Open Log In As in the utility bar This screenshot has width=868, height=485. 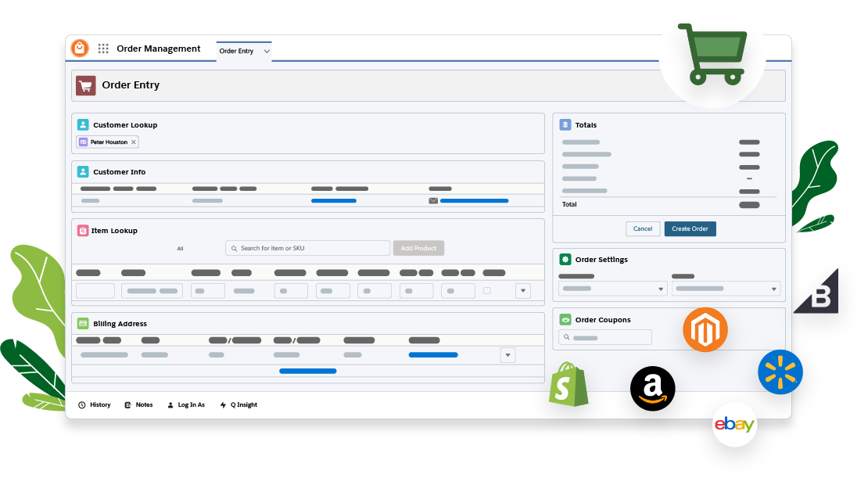186,404
